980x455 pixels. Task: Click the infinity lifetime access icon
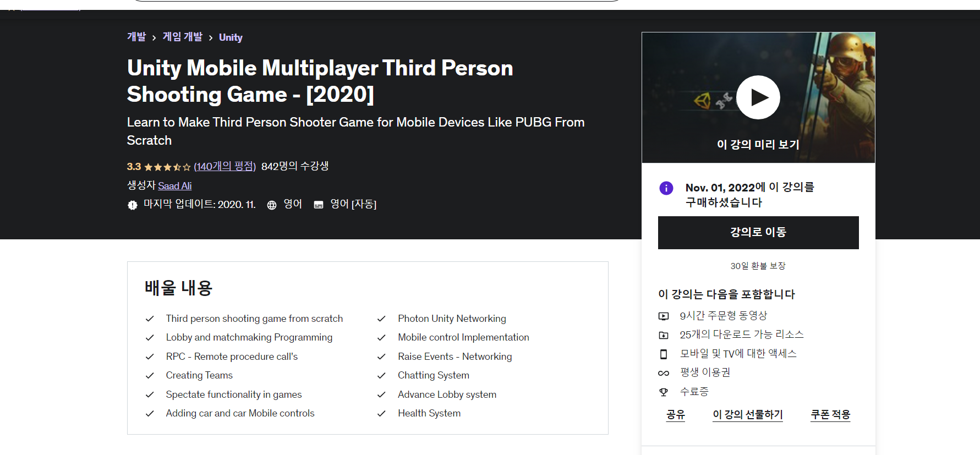[x=664, y=373]
